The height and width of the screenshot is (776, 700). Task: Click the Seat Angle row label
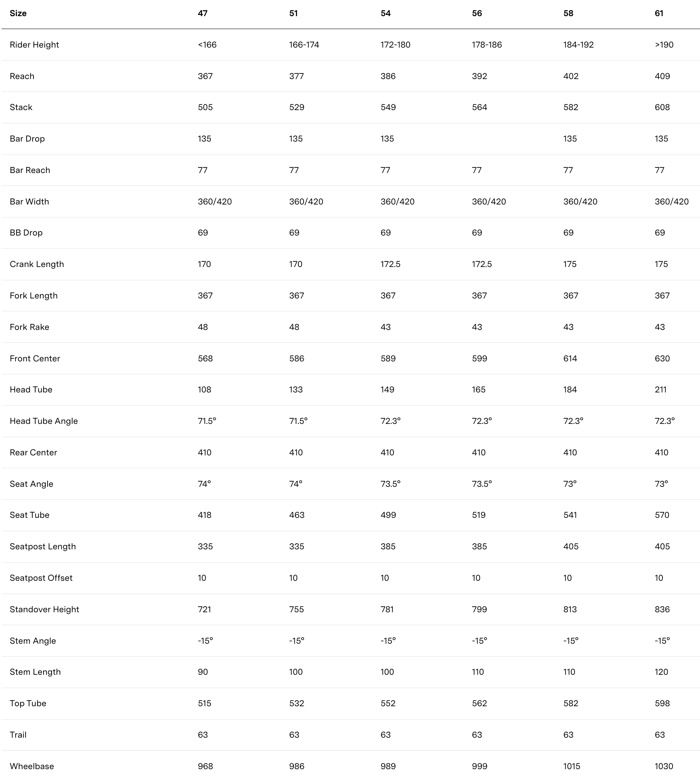pyautogui.click(x=31, y=484)
